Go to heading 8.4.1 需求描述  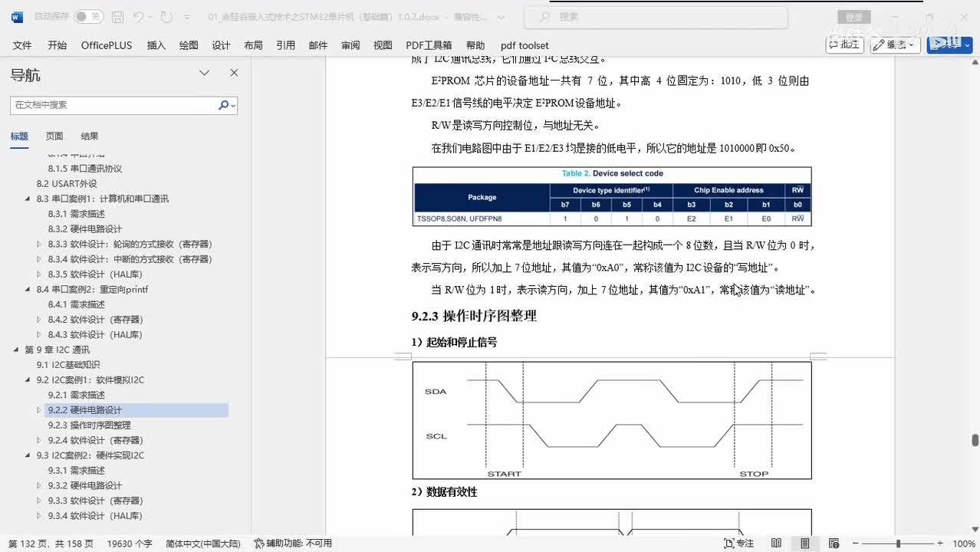point(77,304)
